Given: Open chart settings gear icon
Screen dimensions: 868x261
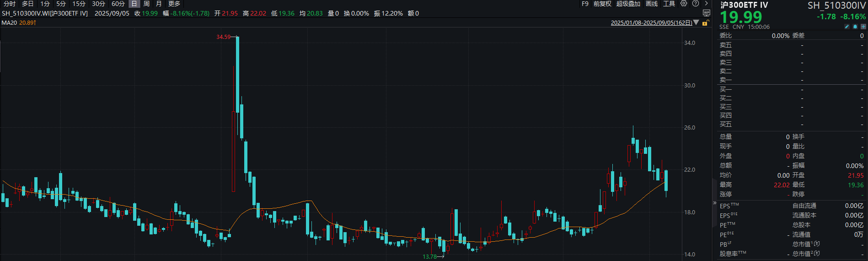Looking at the screenshot, I should 684,4.
